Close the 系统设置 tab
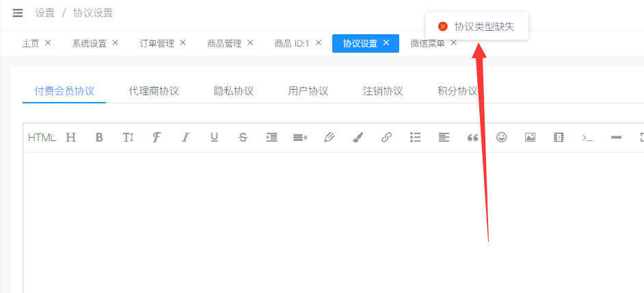This screenshot has width=644, height=293. [115, 42]
